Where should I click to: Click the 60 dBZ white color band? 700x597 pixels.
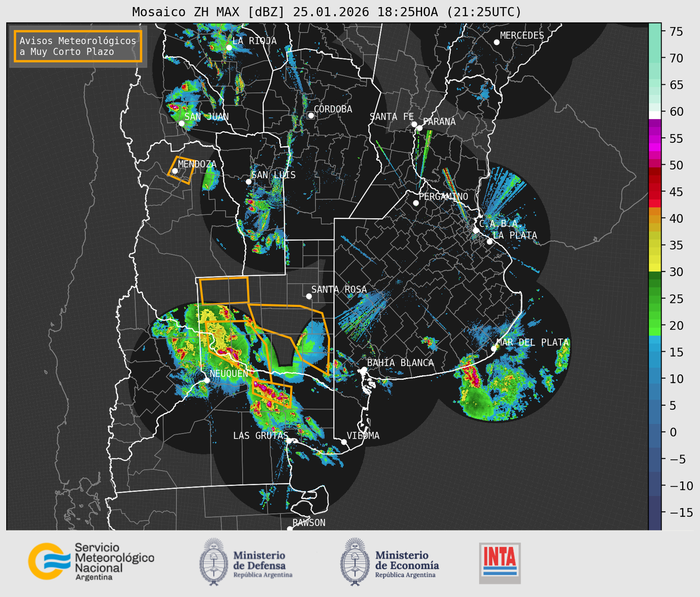tap(654, 115)
